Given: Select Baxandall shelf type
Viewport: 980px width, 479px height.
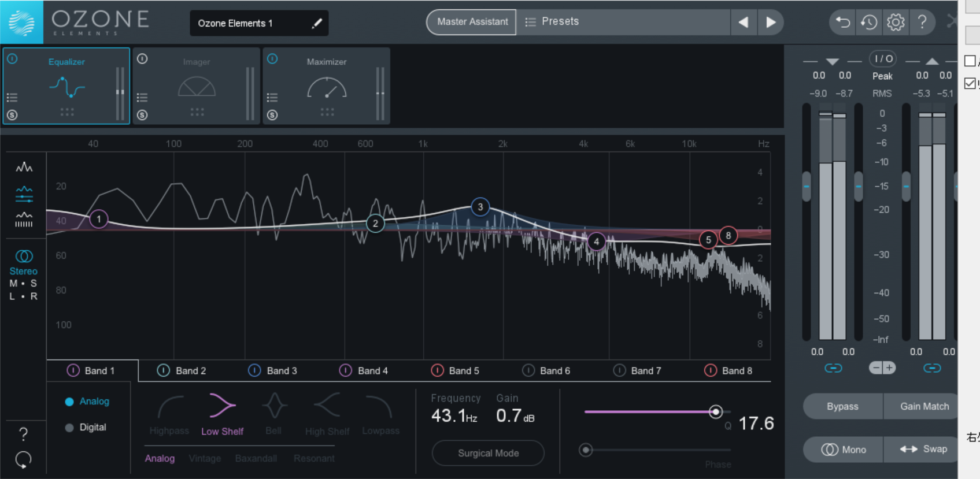Looking at the screenshot, I should [x=256, y=458].
